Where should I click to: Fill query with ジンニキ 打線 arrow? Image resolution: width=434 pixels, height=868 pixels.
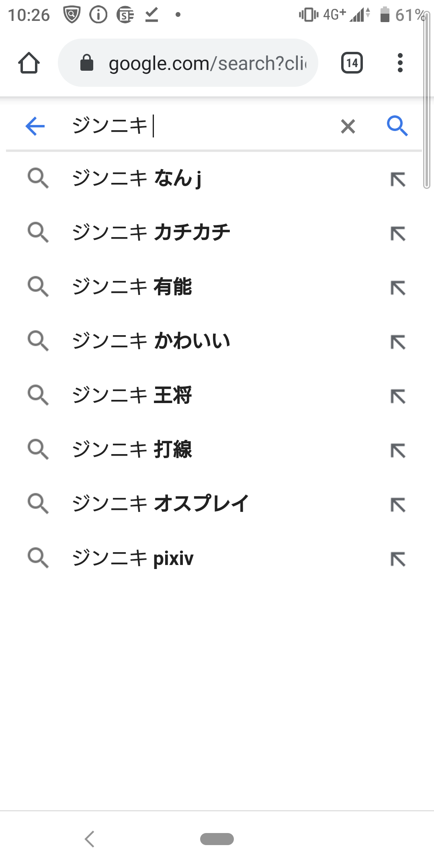[398, 450]
